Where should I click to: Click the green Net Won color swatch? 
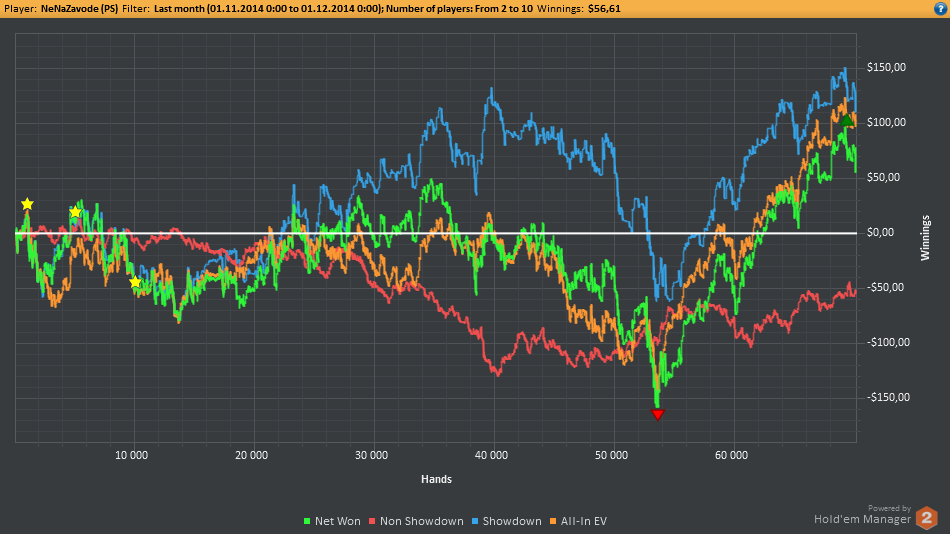click(307, 521)
